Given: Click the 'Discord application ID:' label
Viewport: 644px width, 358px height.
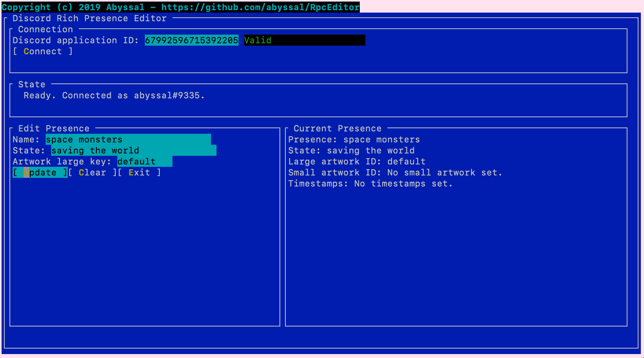Looking at the screenshot, I should 76,41.
